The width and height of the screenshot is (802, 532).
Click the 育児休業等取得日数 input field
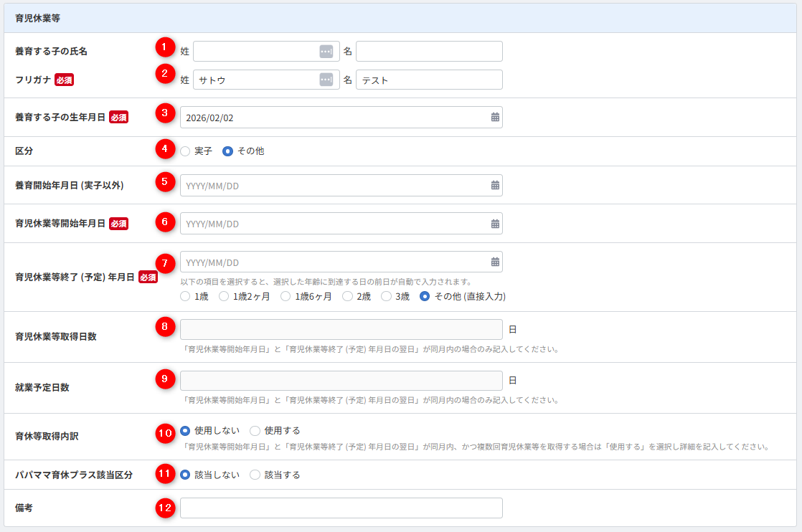(x=341, y=329)
